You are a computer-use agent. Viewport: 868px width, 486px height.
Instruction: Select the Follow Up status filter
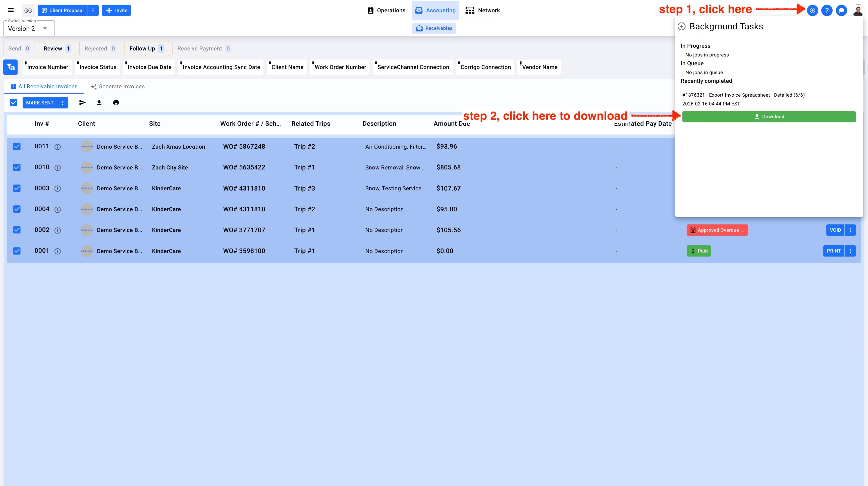point(146,48)
